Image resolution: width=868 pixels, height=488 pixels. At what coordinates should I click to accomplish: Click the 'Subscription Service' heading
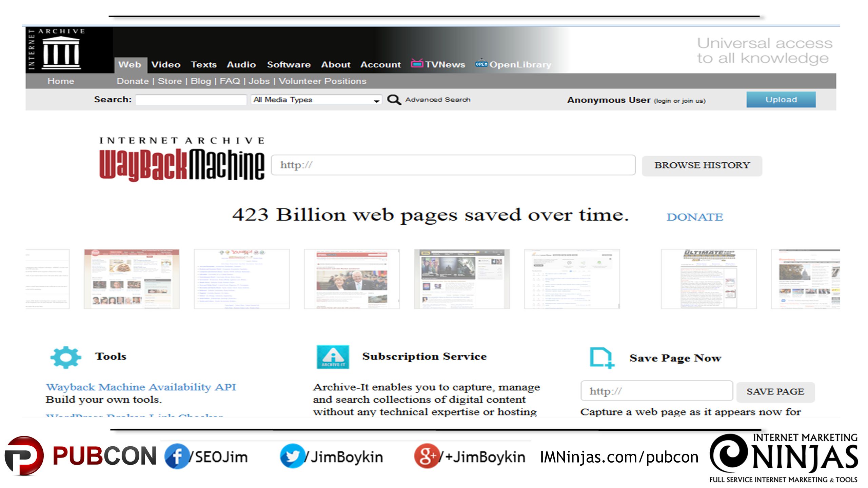click(x=424, y=357)
